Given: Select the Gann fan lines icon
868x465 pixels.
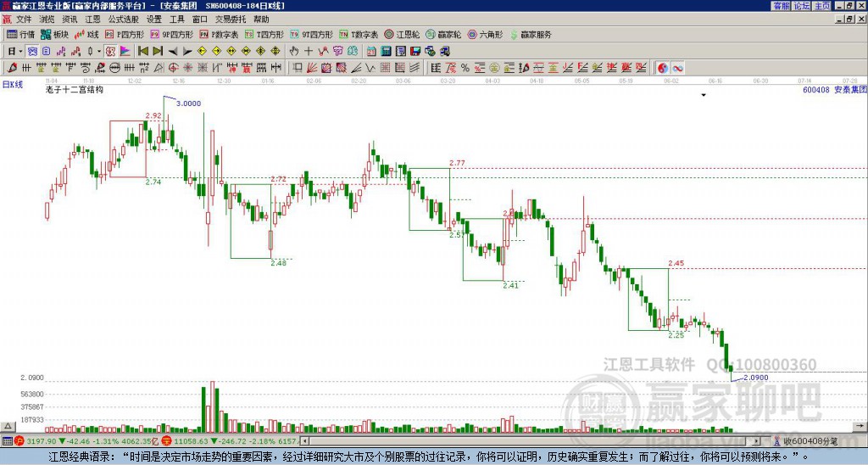Looking at the screenshot, I should (x=312, y=68).
